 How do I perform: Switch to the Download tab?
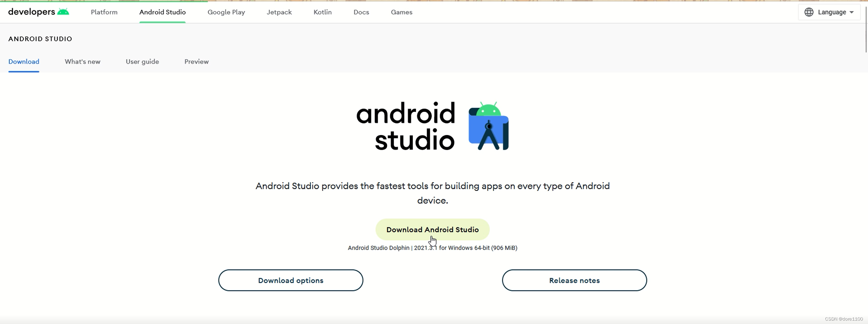click(x=24, y=62)
